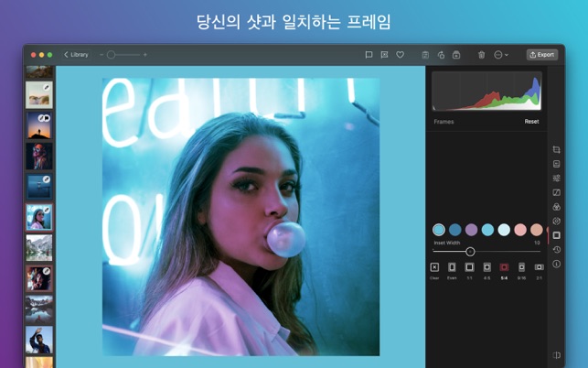Select the orange-haired neon portrait thumbnail
Screen dimensions: 588x368
pyautogui.click(x=39, y=156)
